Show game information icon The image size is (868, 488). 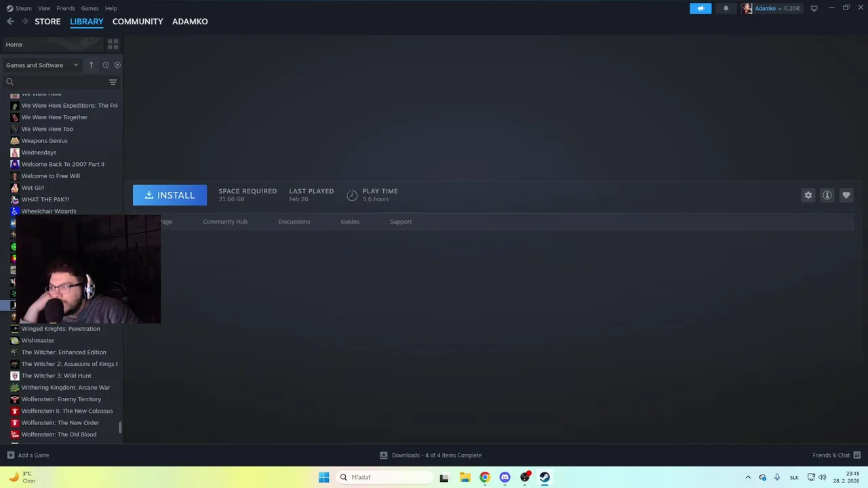827,195
